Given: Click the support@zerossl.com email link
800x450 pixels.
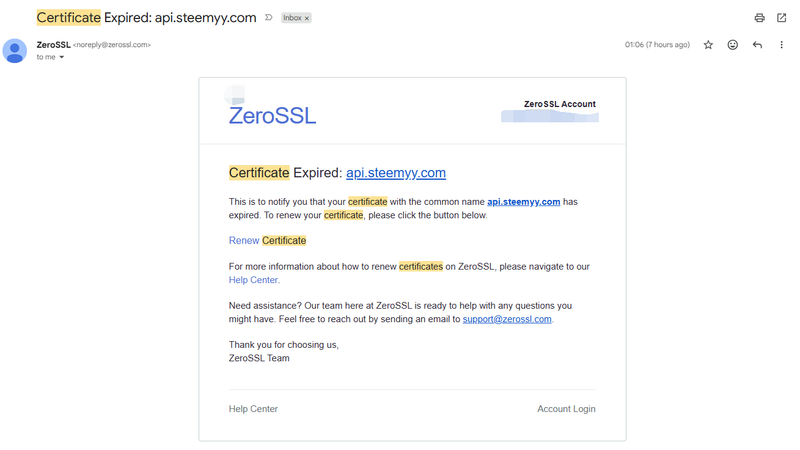Looking at the screenshot, I should (507, 319).
